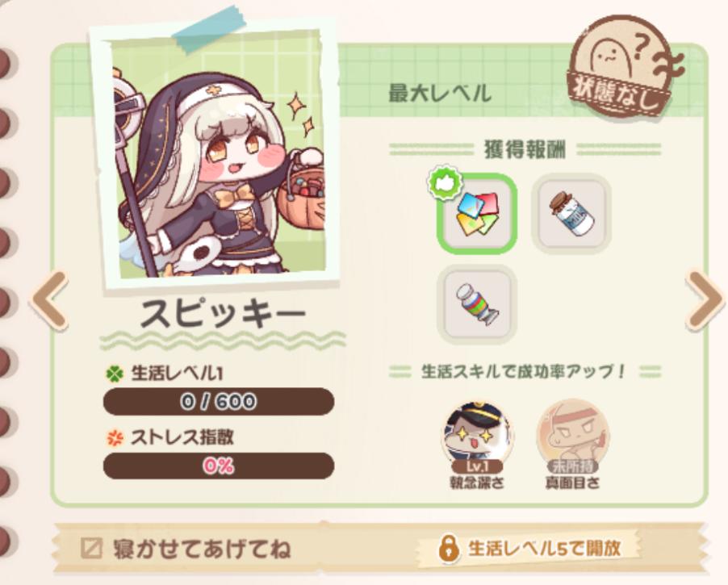Click the 0 / 600 life level bar
Image resolution: width=728 pixels, height=585 pixels.
point(218,402)
